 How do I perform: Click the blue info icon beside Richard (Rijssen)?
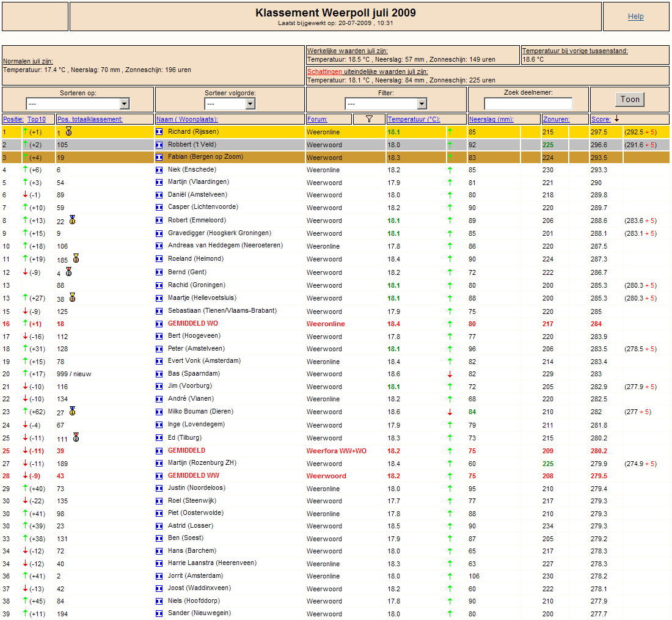coord(159,132)
